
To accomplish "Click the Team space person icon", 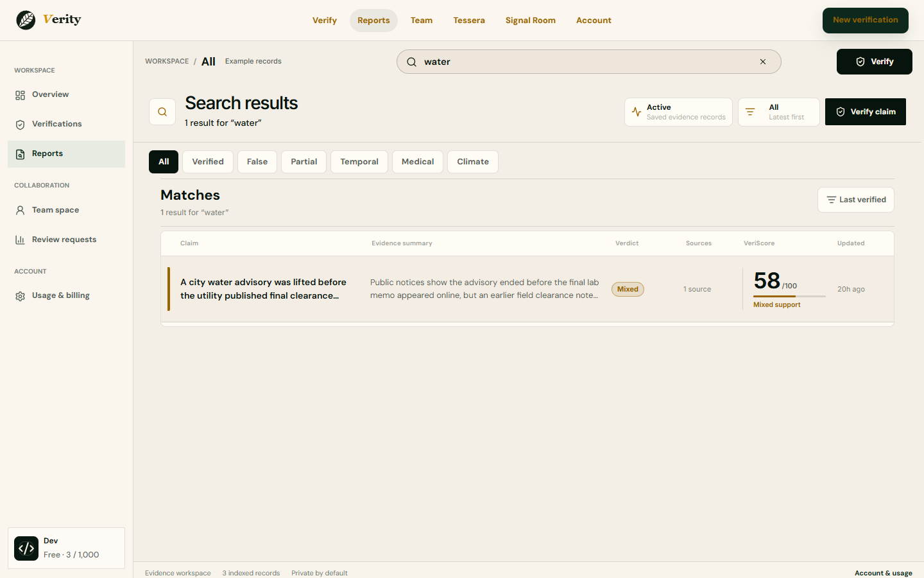I will coord(21,211).
